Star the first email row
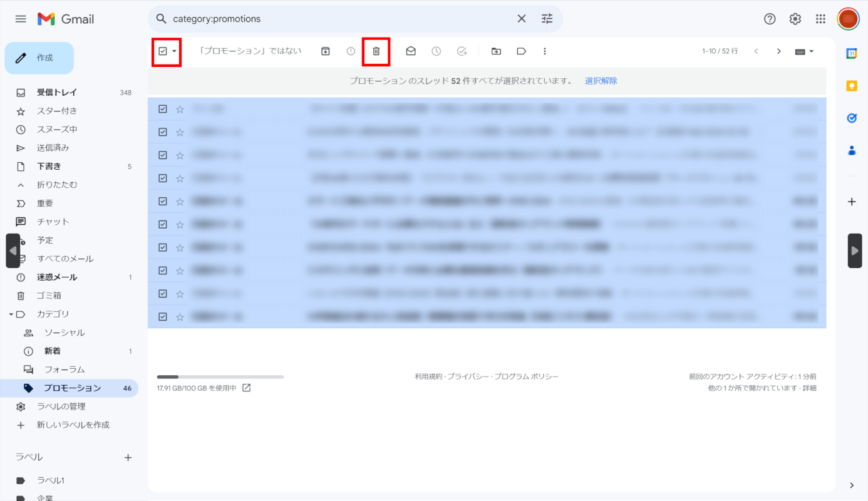 pyautogui.click(x=180, y=109)
